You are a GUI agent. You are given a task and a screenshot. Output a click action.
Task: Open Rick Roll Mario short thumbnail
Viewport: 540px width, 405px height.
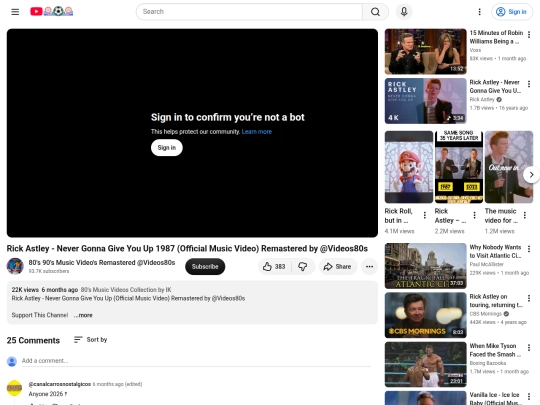click(409, 167)
